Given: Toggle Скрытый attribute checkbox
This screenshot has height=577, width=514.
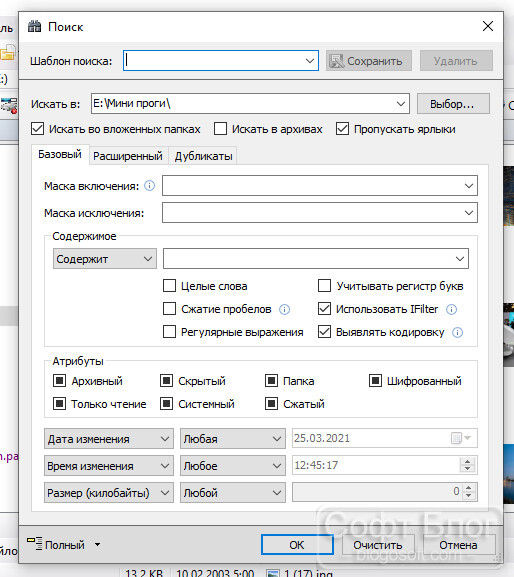Looking at the screenshot, I should pyautogui.click(x=166, y=380).
